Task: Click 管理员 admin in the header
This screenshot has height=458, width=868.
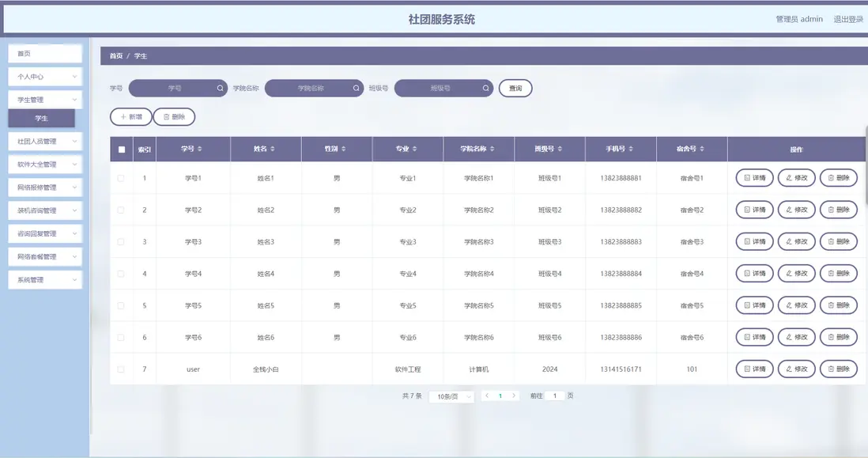Action: point(798,19)
